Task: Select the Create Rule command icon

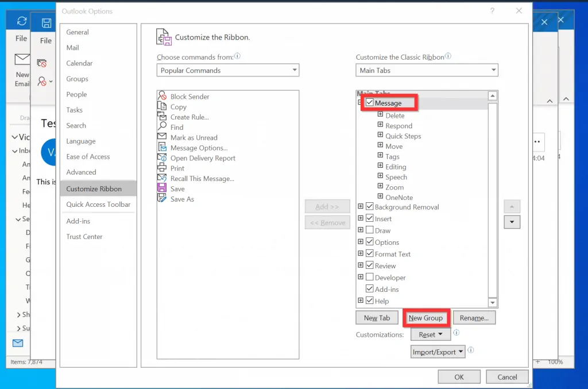Action: click(162, 116)
